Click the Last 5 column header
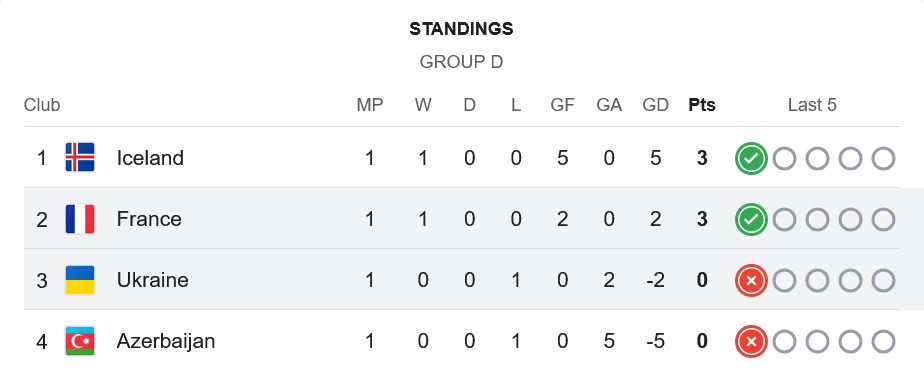The width and height of the screenshot is (924, 388). pyautogui.click(x=812, y=105)
